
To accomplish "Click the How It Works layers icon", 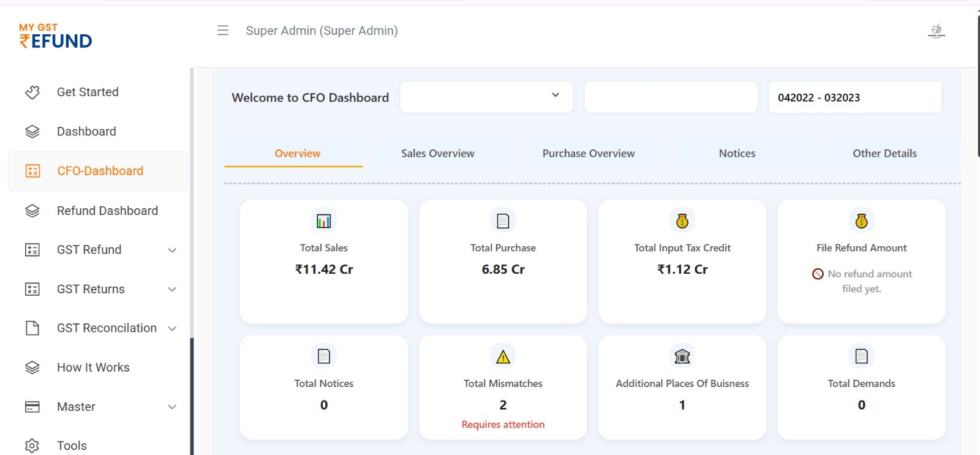I will click(x=32, y=367).
